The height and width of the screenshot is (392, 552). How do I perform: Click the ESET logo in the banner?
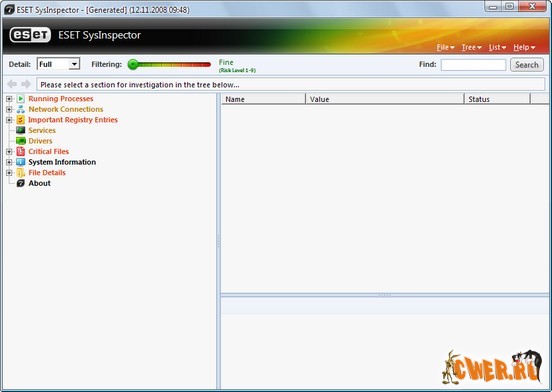[30, 35]
